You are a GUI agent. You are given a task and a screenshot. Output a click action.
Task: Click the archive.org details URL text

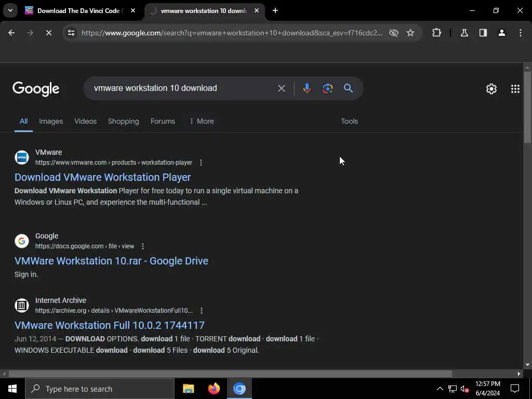coord(114,311)
